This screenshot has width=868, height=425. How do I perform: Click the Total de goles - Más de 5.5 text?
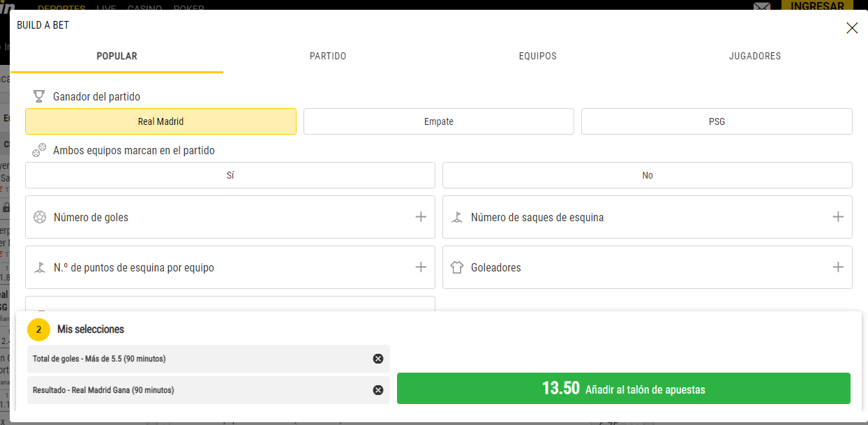99,359
